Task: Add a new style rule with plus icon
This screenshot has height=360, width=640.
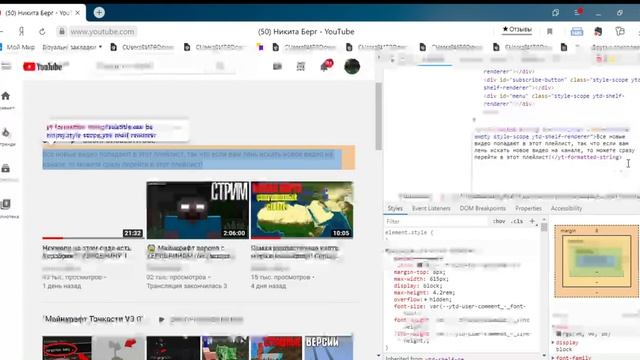Action: [532, 221]
